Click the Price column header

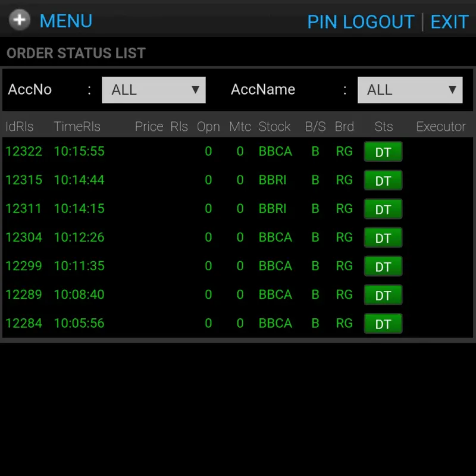point(149,126)
